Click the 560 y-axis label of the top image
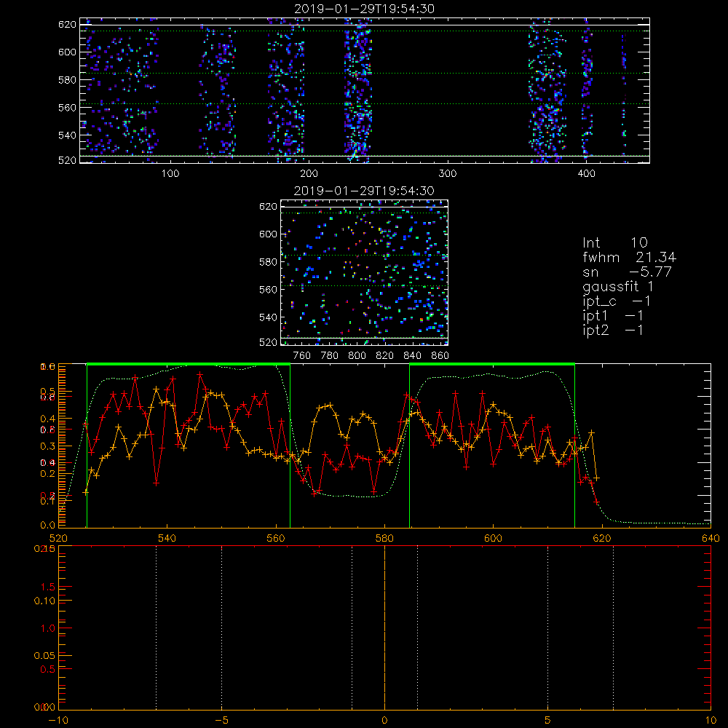 coord(67,107)
